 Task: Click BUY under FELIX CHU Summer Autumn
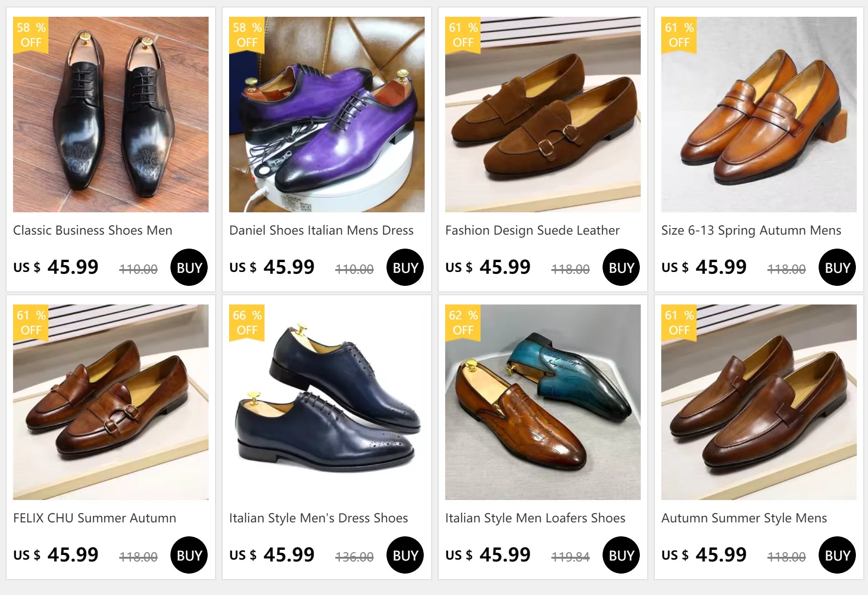[x=189, y=555]
